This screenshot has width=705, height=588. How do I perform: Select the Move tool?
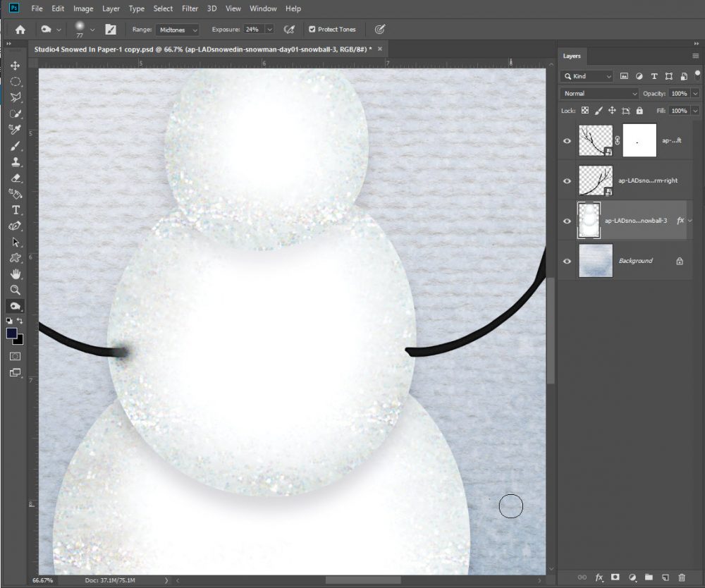point(15,66)
